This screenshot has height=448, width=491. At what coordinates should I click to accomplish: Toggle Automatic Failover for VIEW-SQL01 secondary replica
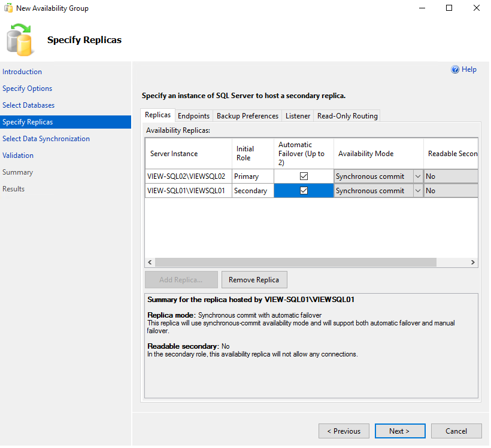304,191
